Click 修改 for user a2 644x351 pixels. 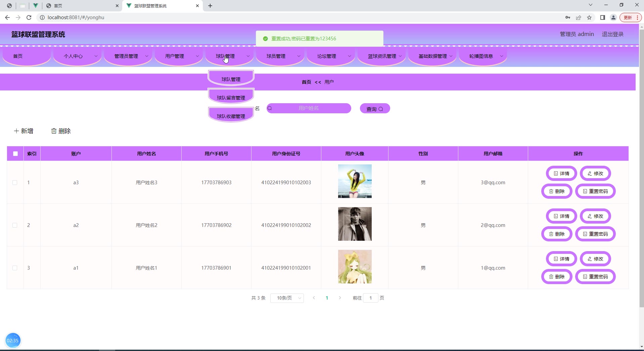pyautogui.click(x=595, y=216)
